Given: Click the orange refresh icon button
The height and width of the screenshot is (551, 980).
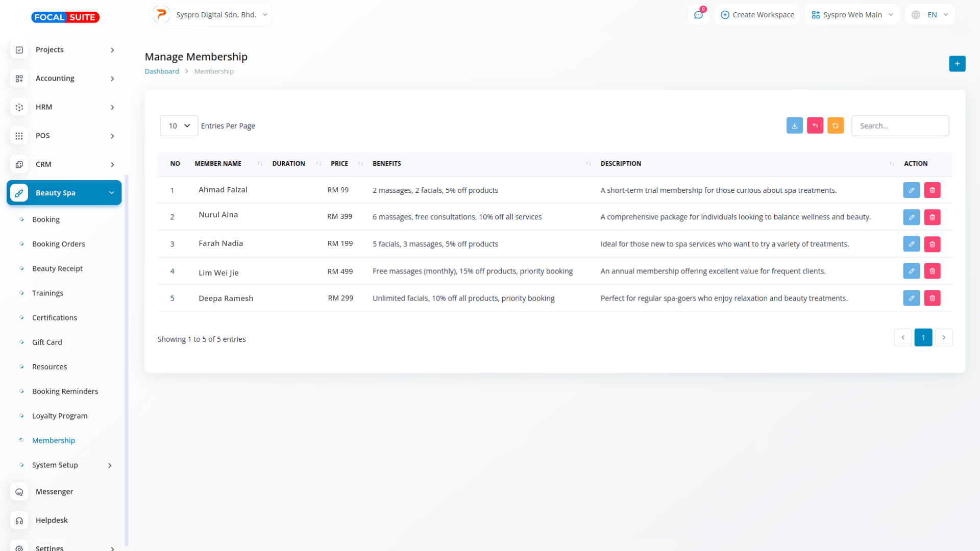Looking at the screenshot, I should [835, 126].
